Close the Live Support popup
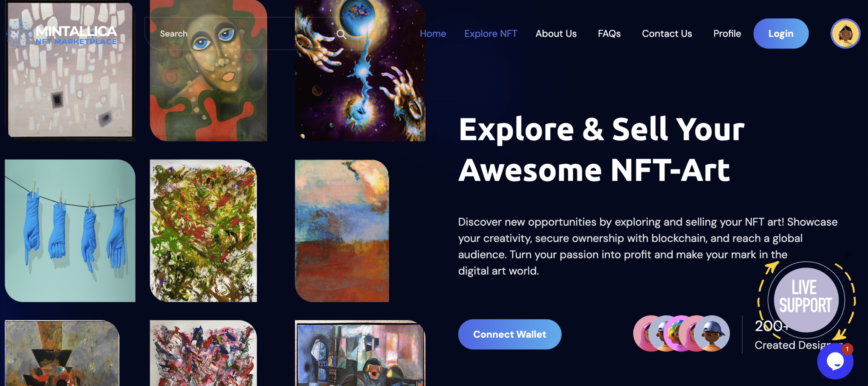 click(848, 256)
